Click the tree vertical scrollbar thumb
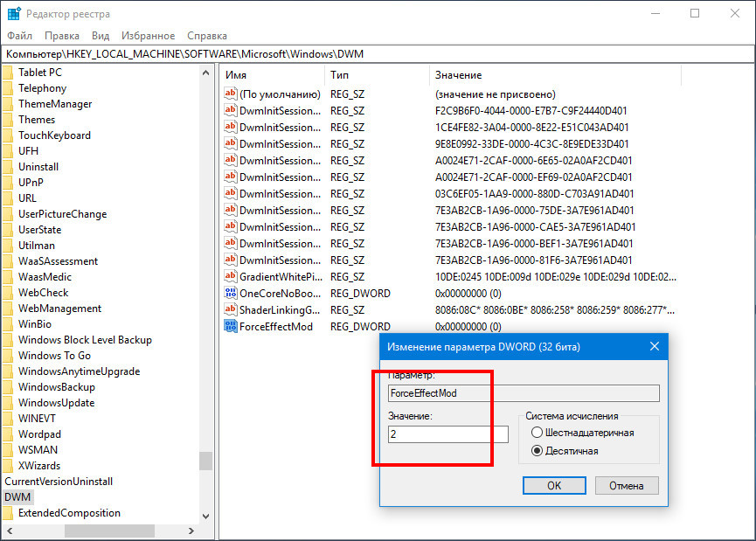This screenshot has width=756, height=541. pos(206,461)
